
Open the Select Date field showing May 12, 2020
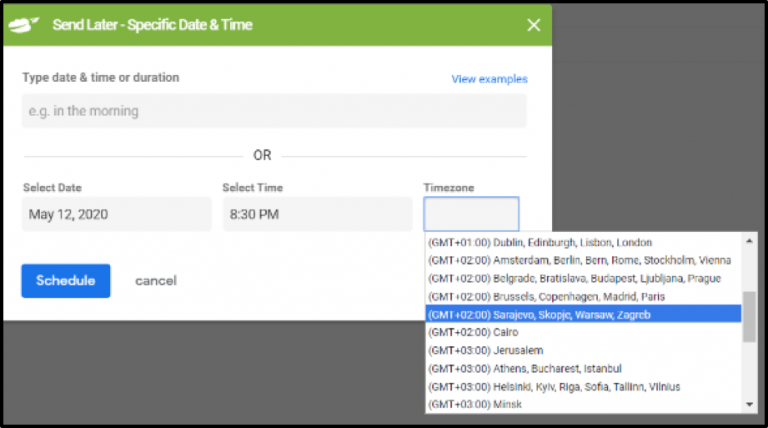pyautogui.click(x=116, y=214)
